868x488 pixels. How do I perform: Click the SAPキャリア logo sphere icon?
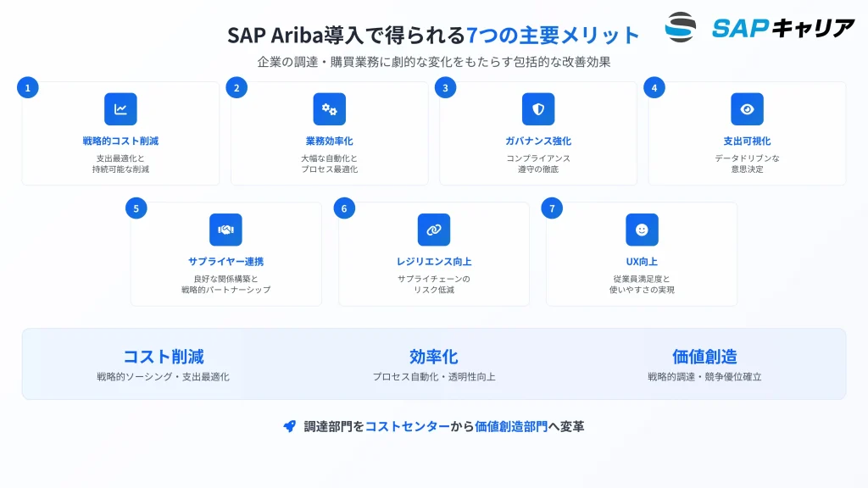click(x=681, y=27)
